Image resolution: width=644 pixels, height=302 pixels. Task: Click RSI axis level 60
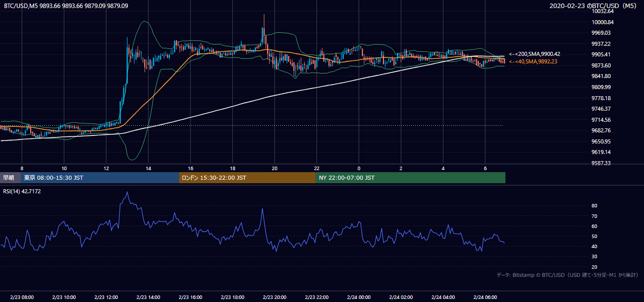[x=595, y=226]
